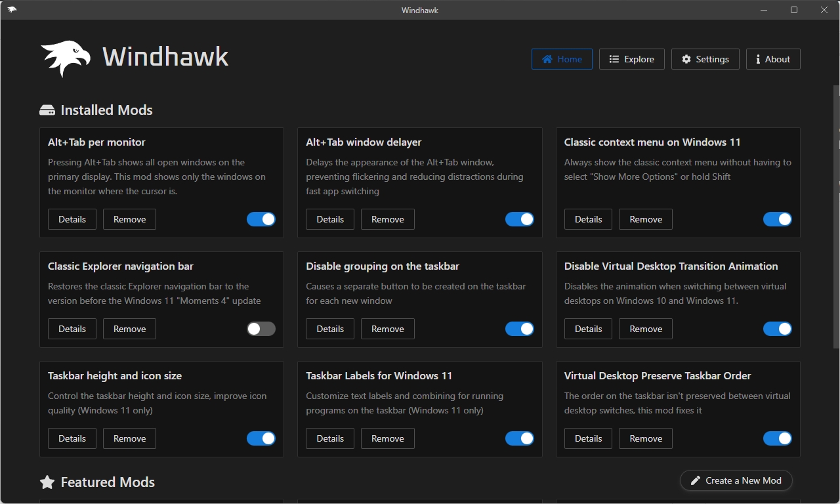Open the Home tab
Viewport: 840px width, 504px height.
point(562,59)
